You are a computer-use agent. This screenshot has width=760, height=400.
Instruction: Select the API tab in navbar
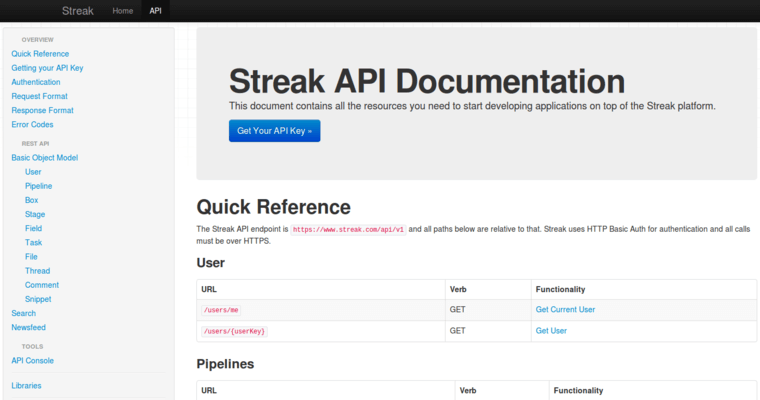(155, 11)
